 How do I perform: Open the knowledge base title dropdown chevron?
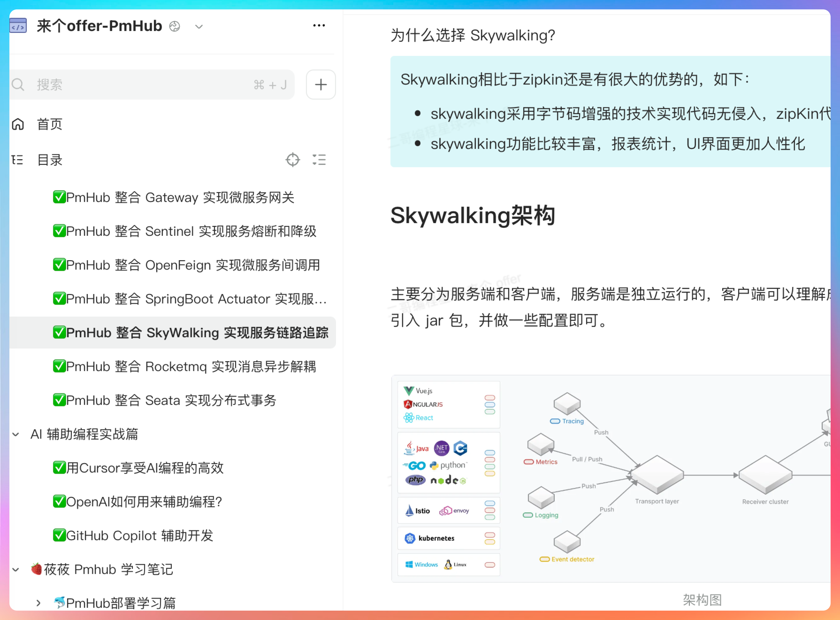[199, 27]
